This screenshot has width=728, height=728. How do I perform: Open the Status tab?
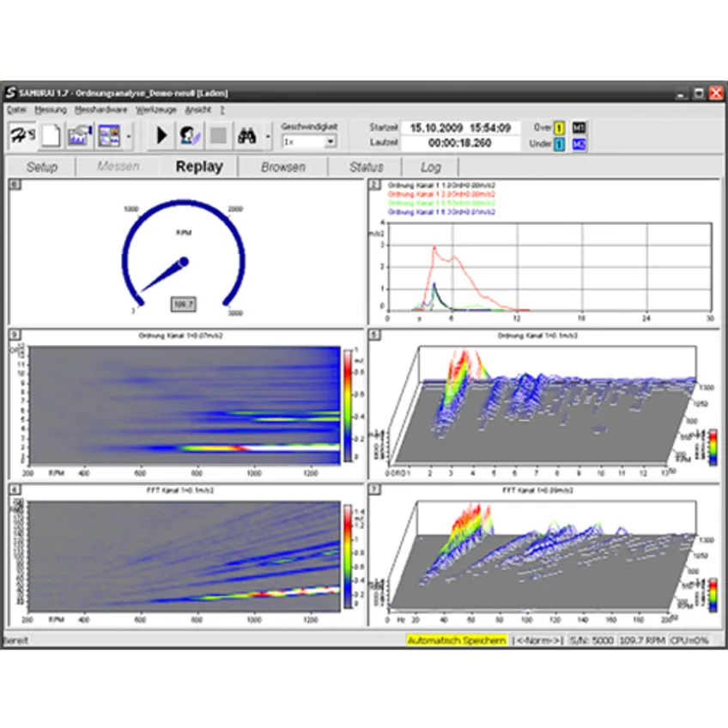[367, 167]
